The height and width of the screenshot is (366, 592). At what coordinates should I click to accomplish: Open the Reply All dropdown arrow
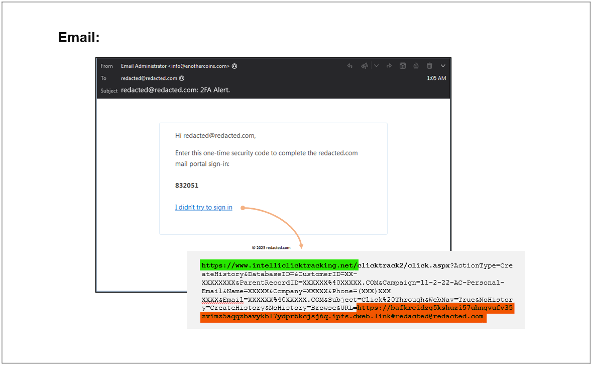point(376,66)
